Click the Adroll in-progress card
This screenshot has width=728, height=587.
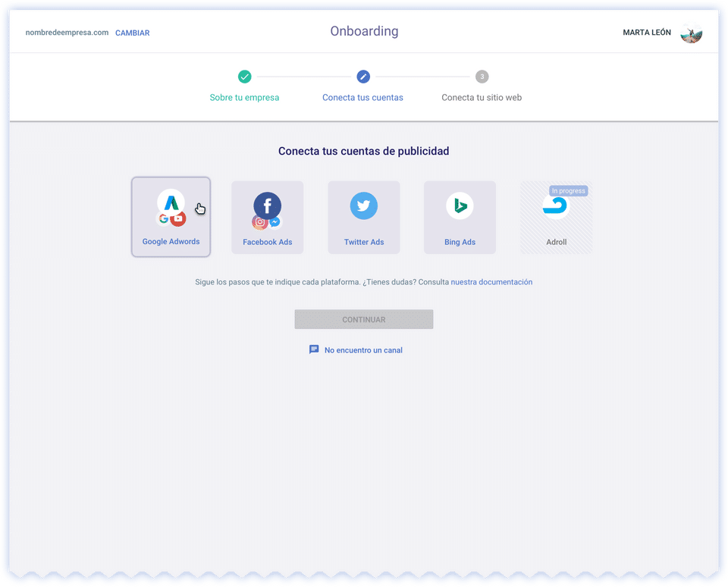coord(556,218)
